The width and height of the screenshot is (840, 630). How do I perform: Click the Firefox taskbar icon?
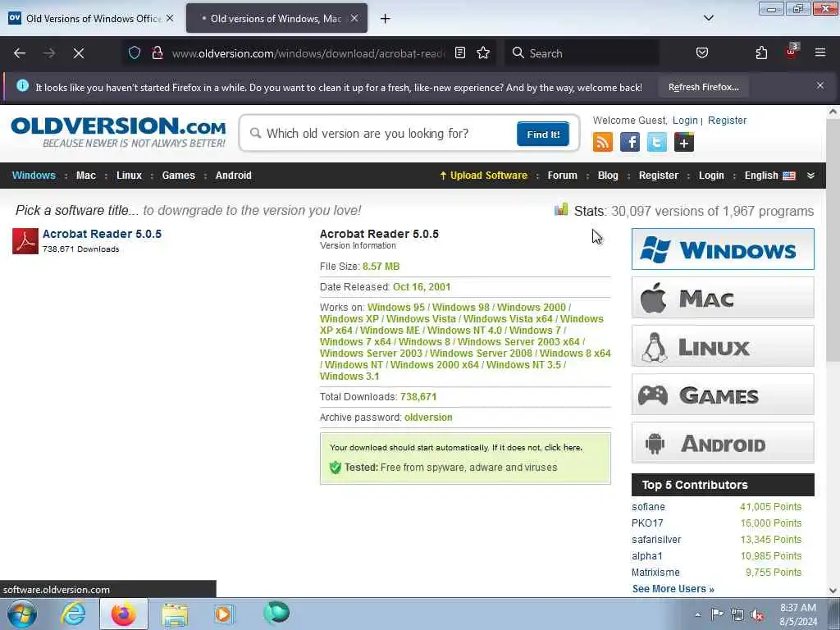point(123,614)
